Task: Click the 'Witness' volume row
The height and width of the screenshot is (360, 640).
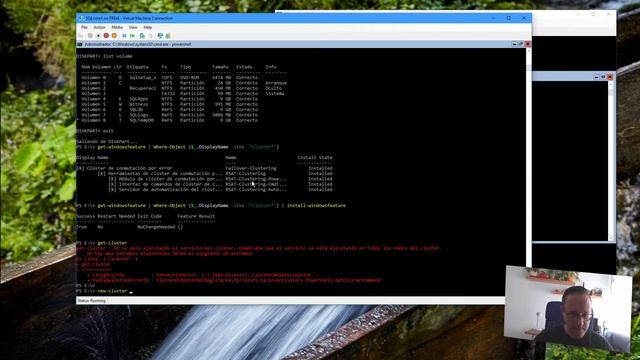Action: pos(169,104)
